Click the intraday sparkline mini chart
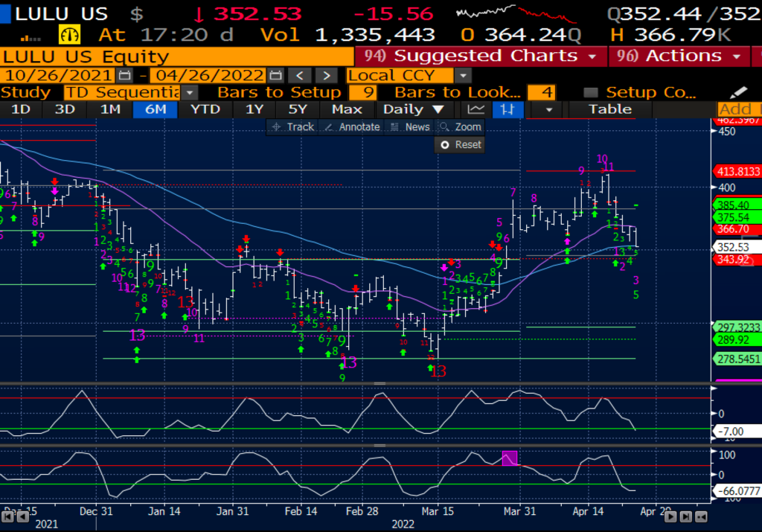 point(516,13)
